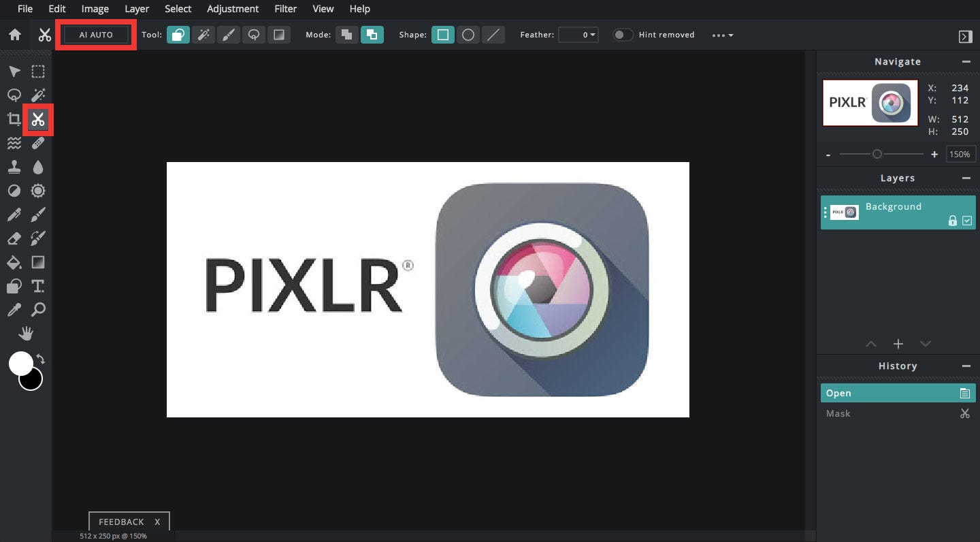This screenshot has width=980, height=542.
Task: Select the Cutout scissors tool in left toolbar
Action: click(x=38, y=120)
